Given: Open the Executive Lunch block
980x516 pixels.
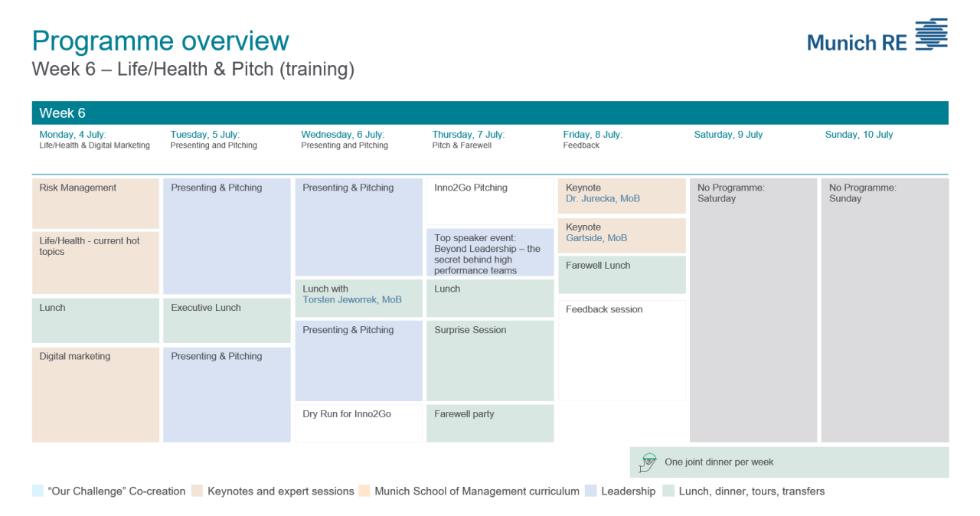Looking at the screenshot, I should pyautogui.click(x=227, y=320).
